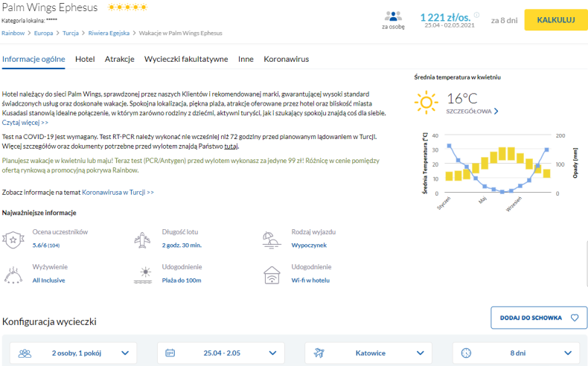
Task: Click the airplane flight length icon
Action: [142, 240]
